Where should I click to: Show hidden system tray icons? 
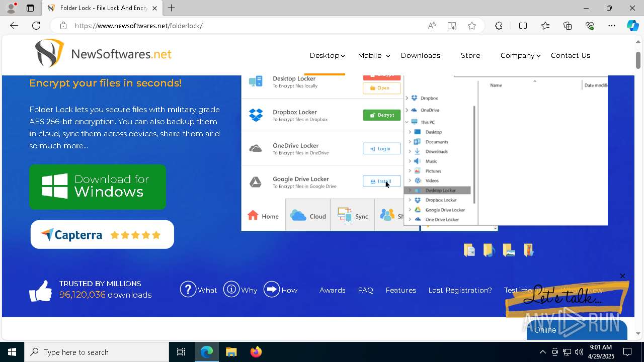tap(542, 352)
